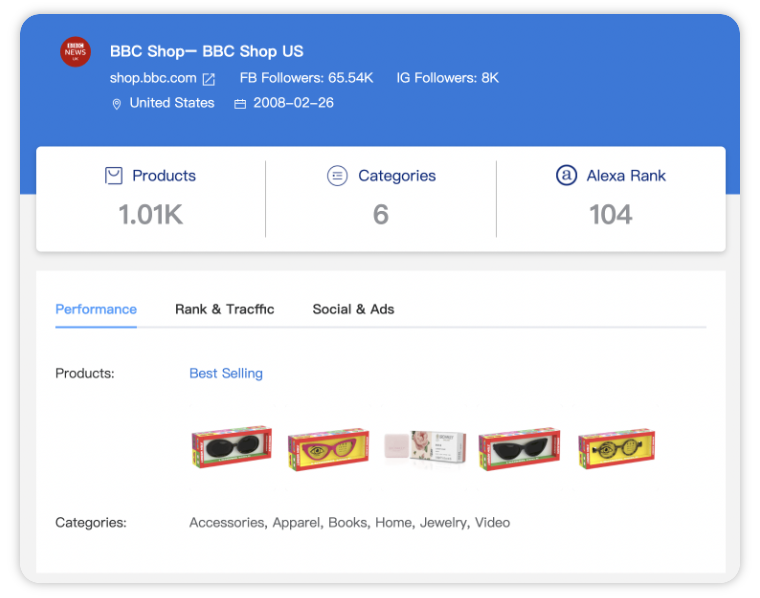
Task: Open the rose soap box product thumbnail
Action: click(x=425, y=446)
